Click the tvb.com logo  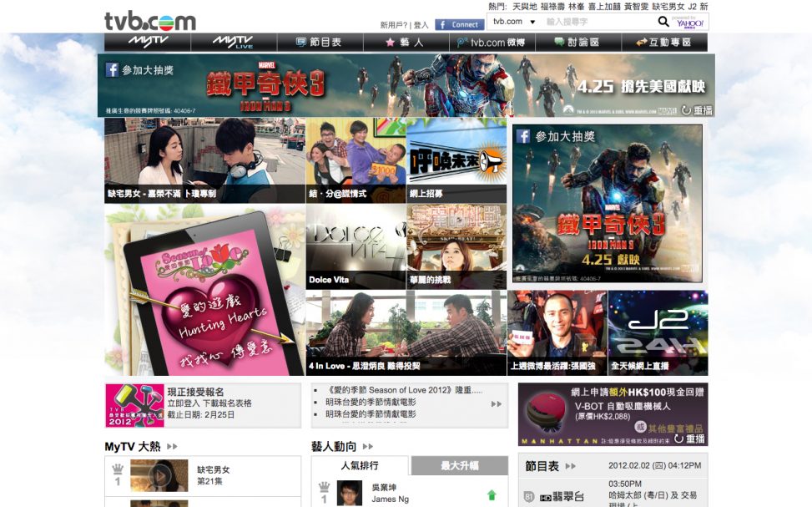pyautogui.click(x=150, y=21)
